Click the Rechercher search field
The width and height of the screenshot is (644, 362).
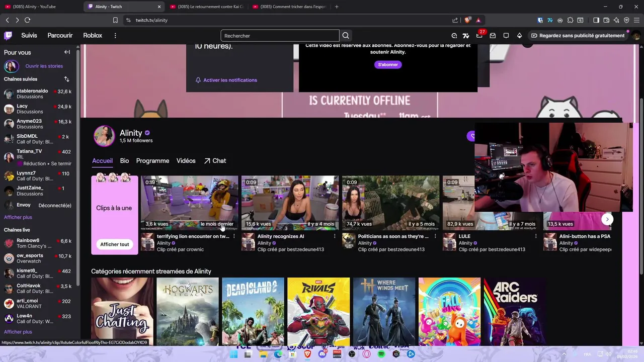[280, 36]
